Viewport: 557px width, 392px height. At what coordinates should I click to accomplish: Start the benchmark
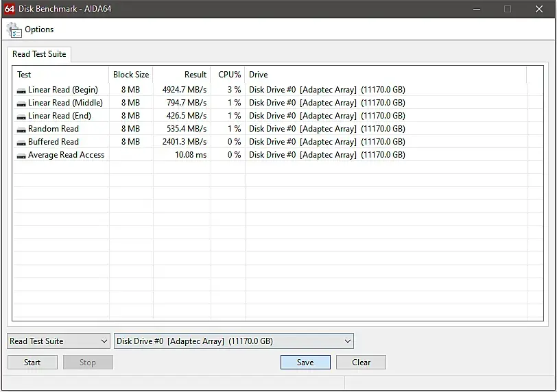(x=32, y=363)
